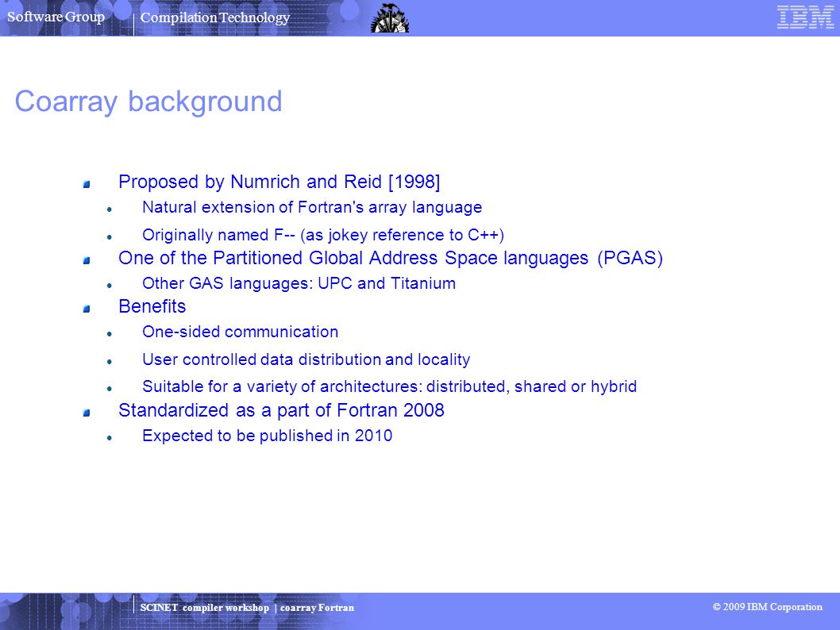Select 'Natural extension of Fortran's array language' line
The height and width of the screenshot is (630, 840).
tap(312, 207)
